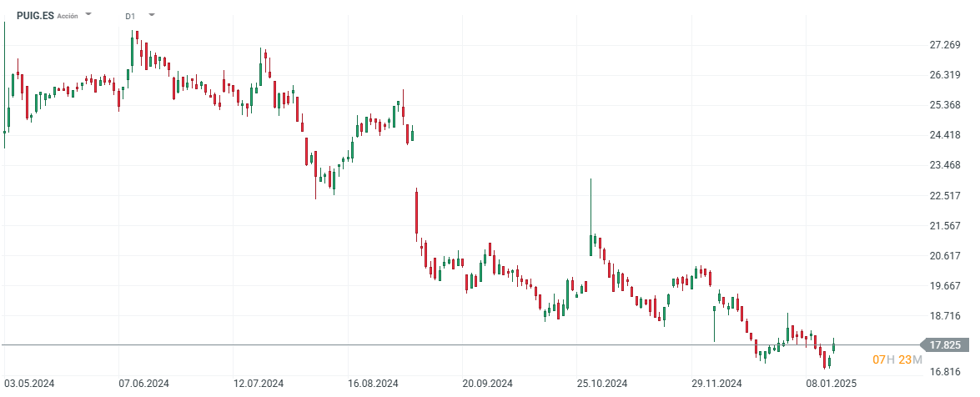The image size is (980, 397).
Task: Pick the 16.08.2024 date marker
Action: point(372,384)
